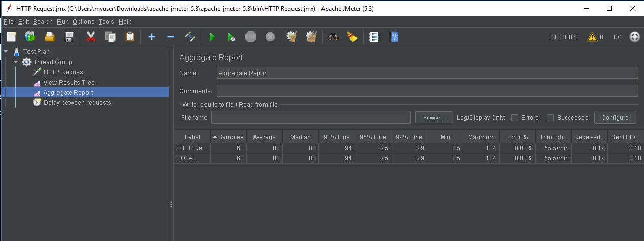Open the Options menu
This screenshot has height=241, width=644.
point(83,22)
